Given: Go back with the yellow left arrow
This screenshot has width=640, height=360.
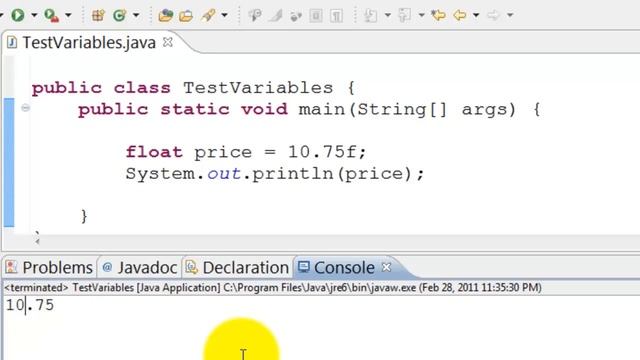Looking at the screenshot, I should pos(460,16).
